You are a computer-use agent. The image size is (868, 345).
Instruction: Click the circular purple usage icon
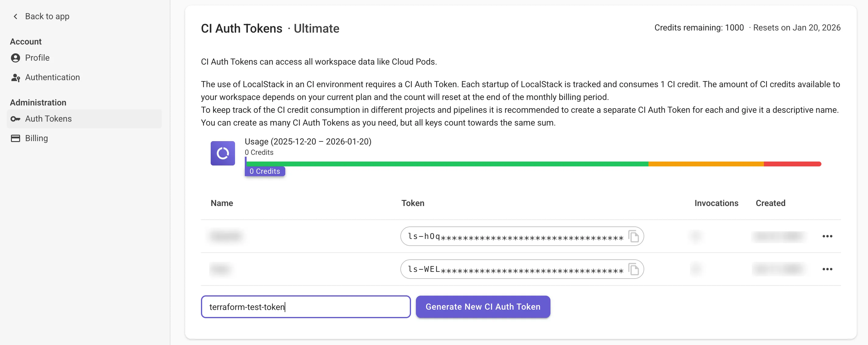coord(222,153)
